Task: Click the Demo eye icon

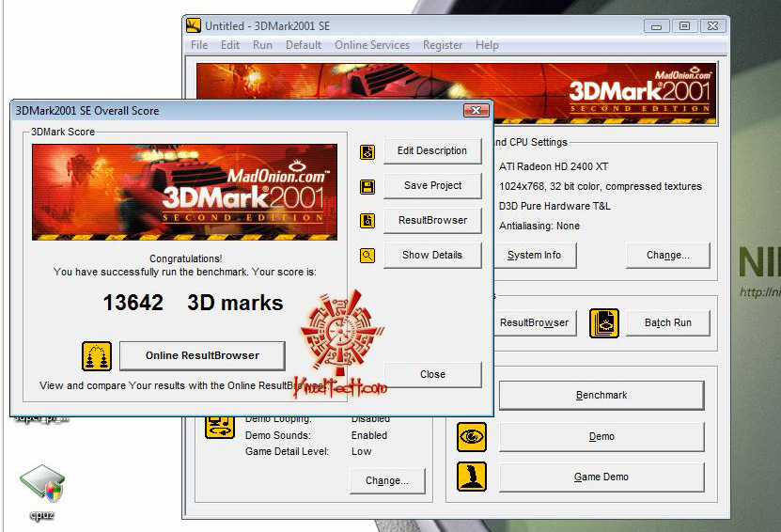Action: 472,437
